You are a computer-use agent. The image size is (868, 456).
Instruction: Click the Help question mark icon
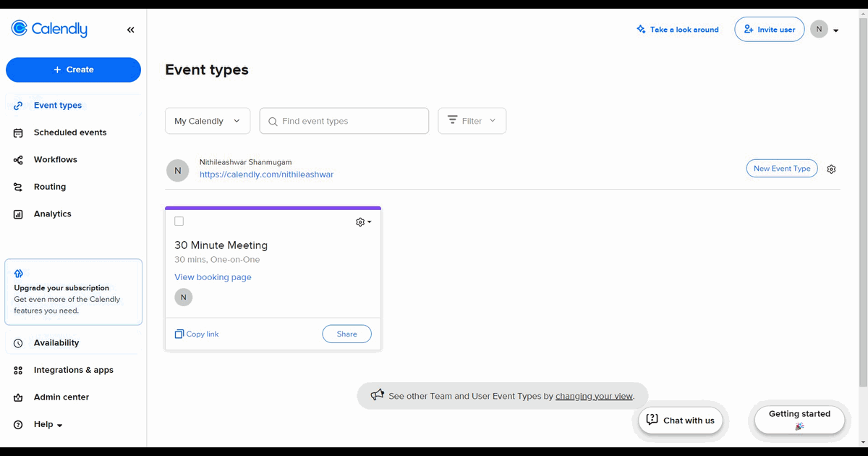pos(18,425)
